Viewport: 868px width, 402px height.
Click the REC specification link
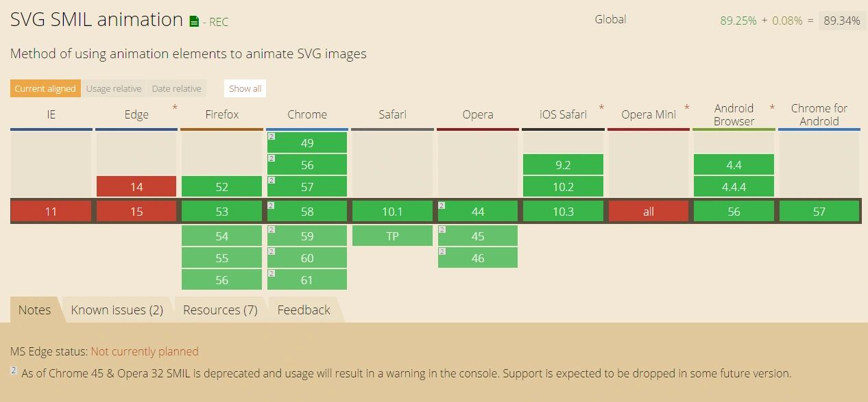coord(219,22)
